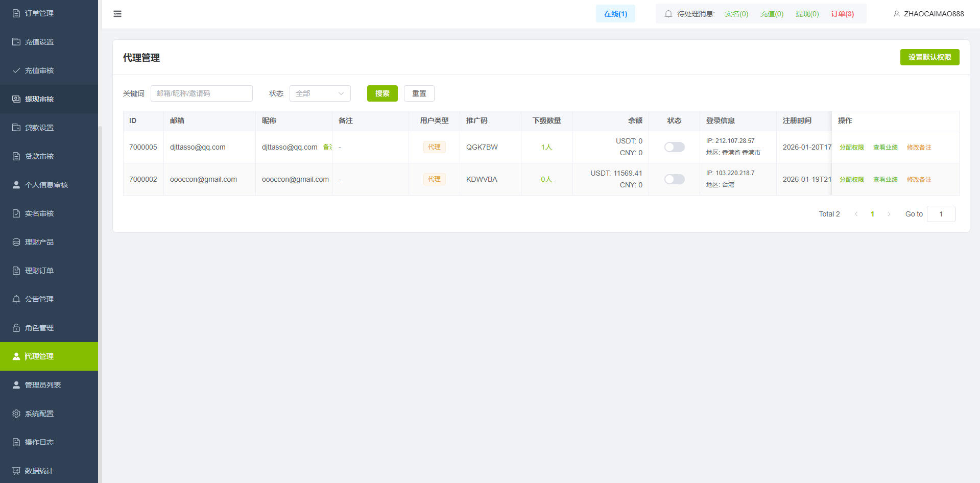Toggle status switch for agent 7000002

(x=674, y=179)
